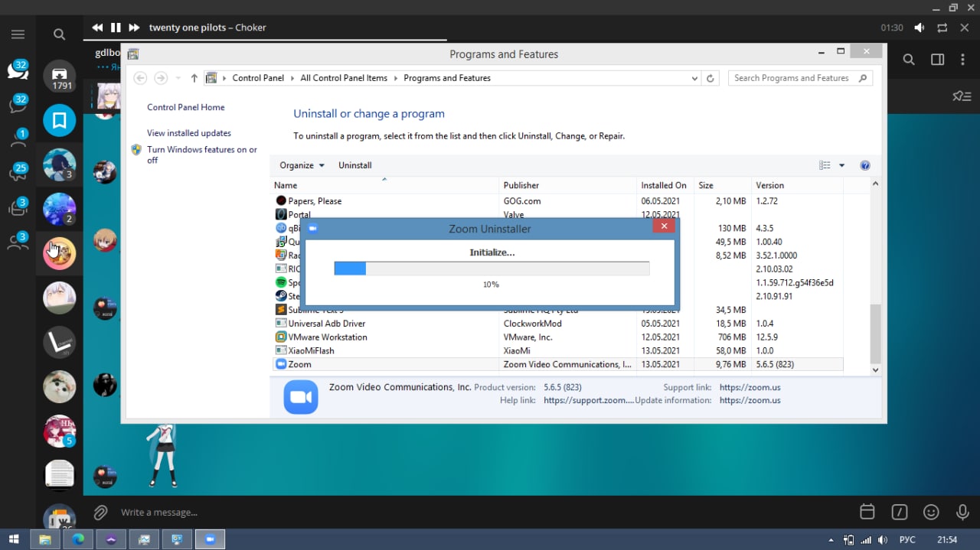Open the blue Help question mark icon
The image size is (980, 550).
(865, 165)
